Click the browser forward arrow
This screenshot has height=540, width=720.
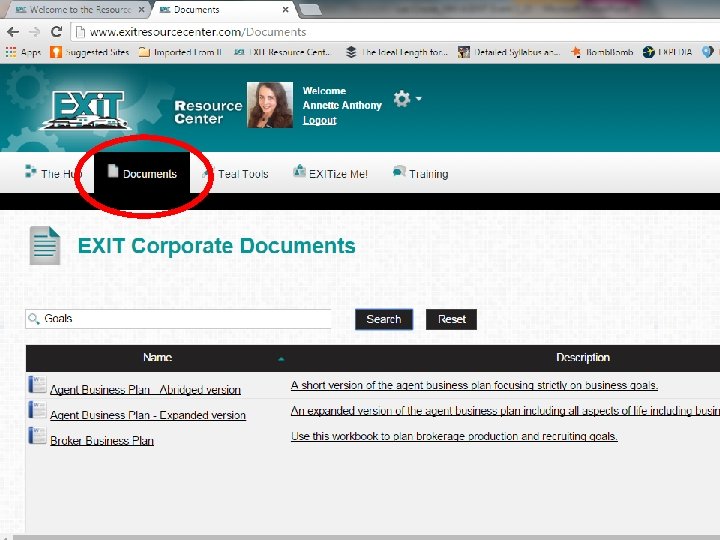click(x=34, y=32)
